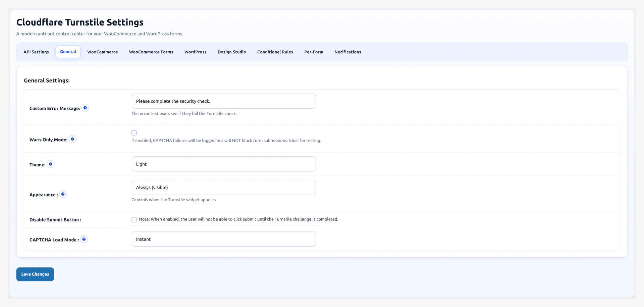Click the General Settings heading
The width and height of the screenshot is (644, 307).
(47, 81)
